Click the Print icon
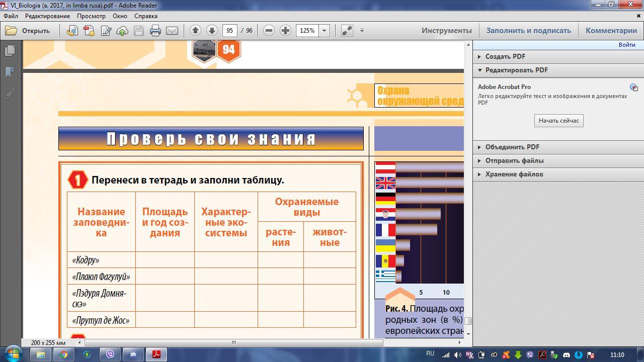The height and width of the screenshot is (362, 644). (x=155, y=31)
